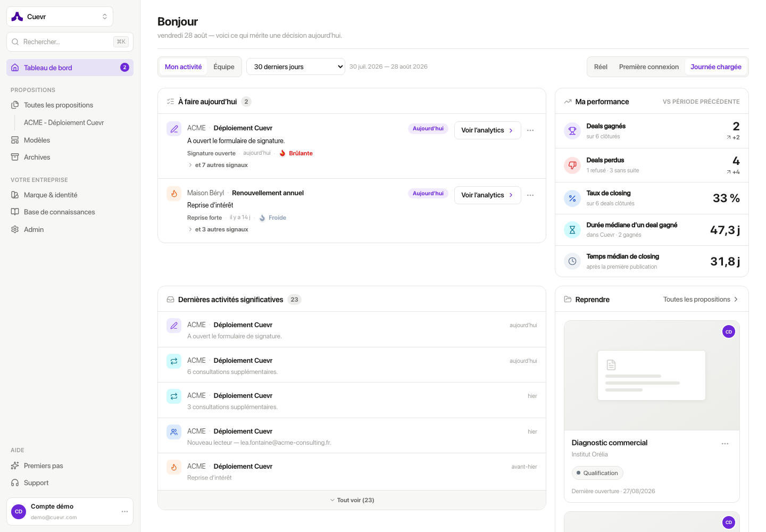
Task: Click the Modèles sidebar icon
Action: click(15, 140)
